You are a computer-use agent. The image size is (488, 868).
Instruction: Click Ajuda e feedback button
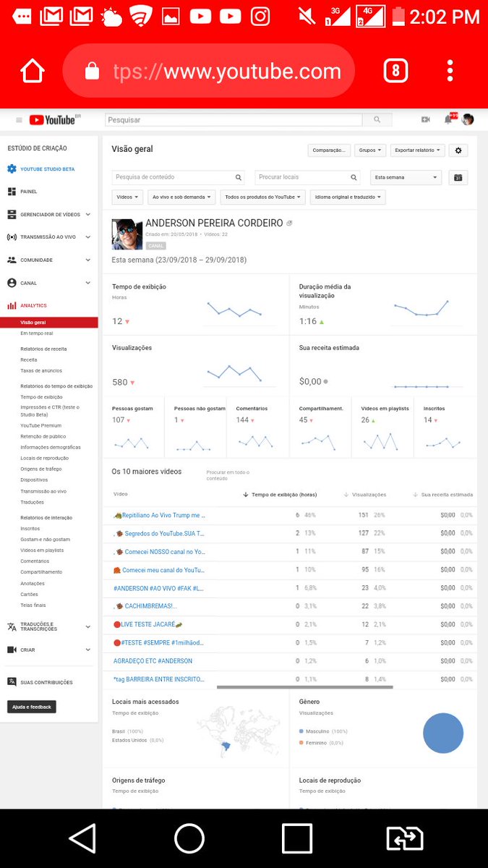(31, 707)
